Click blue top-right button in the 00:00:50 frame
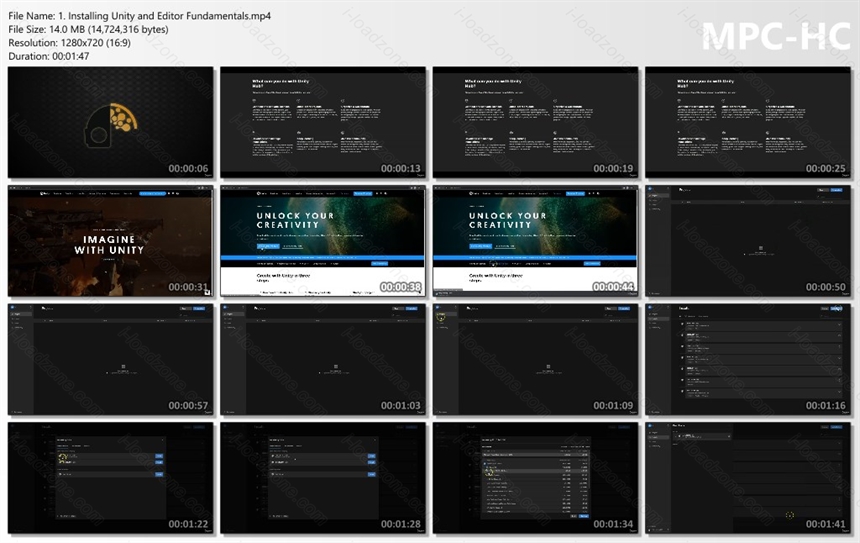This screenshot has height=543, width=860. (836, 190)
